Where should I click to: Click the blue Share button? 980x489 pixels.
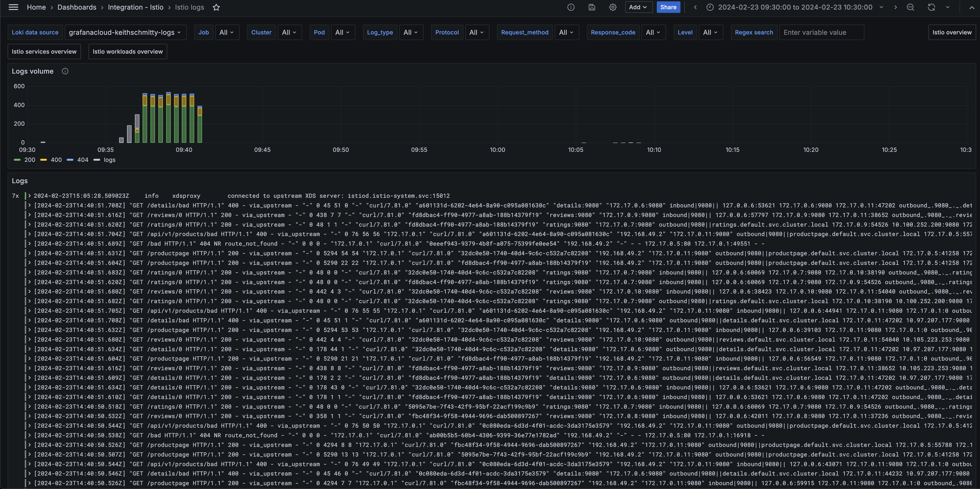pos(668,7)
